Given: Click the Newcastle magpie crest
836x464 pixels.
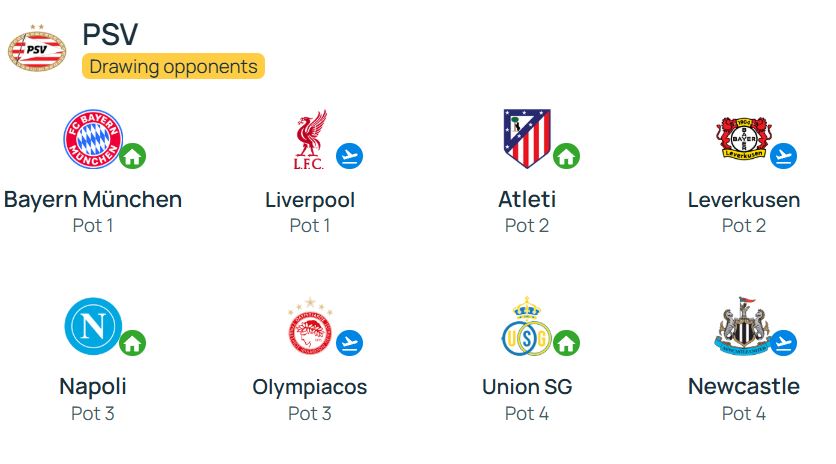Looking at the screenshot, I should pos(744,326).
